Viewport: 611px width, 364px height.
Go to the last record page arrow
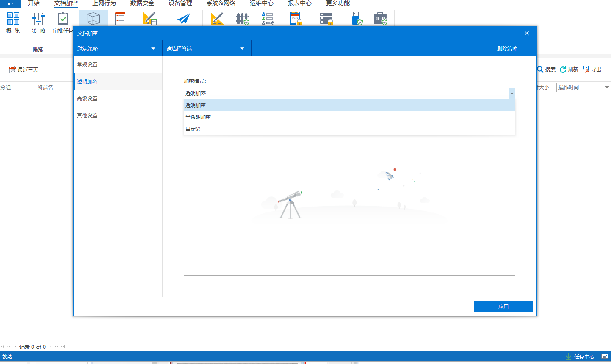point(63,347)
